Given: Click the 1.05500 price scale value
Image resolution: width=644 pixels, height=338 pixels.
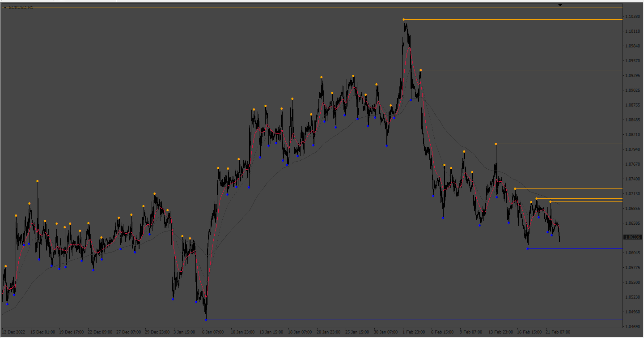Looking at the screenshot, I should [x=632, y=282].
